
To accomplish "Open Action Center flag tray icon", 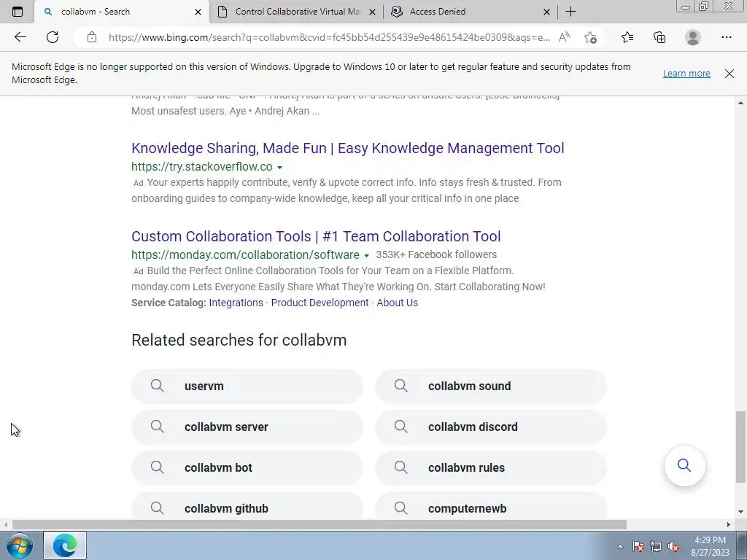I will point(638,546).
